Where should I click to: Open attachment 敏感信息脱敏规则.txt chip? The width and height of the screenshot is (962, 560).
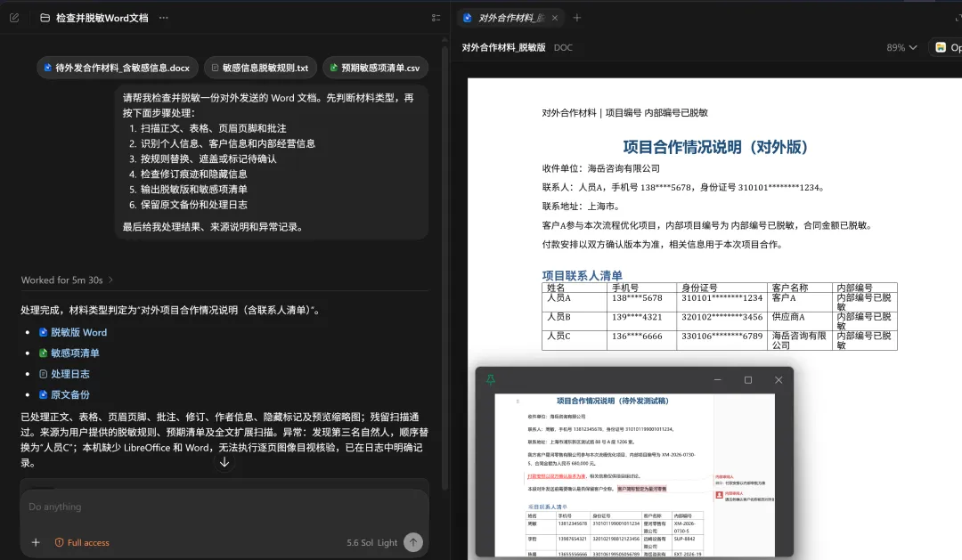260,68
